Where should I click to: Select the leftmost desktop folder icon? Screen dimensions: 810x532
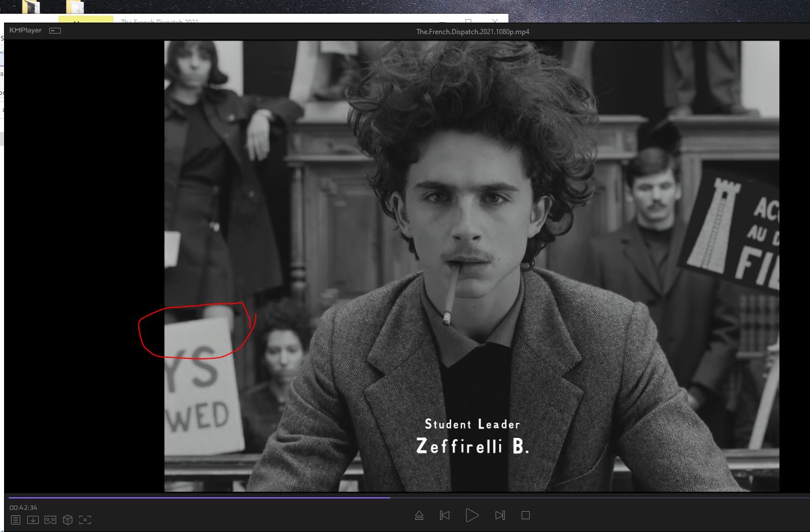coord(31,7)
